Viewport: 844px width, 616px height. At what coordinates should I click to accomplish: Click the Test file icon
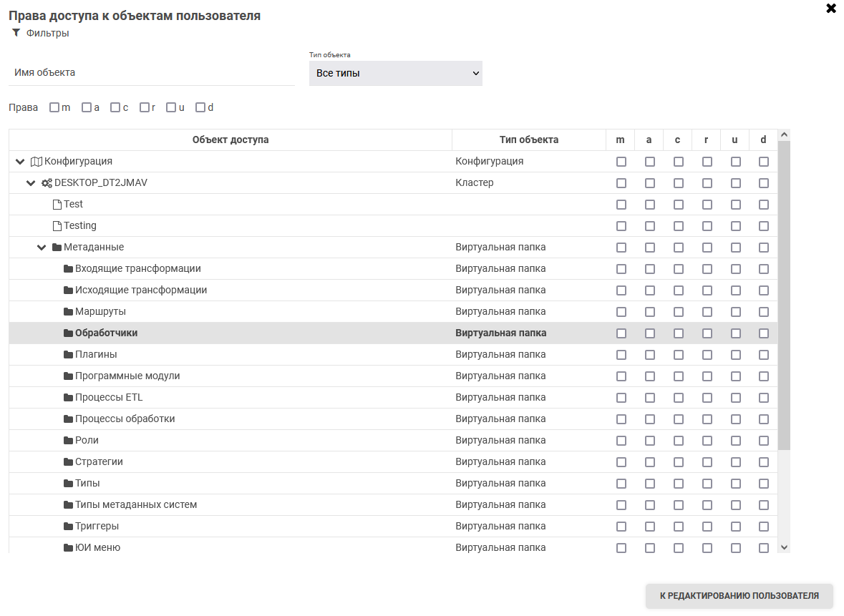coord(57,205)
